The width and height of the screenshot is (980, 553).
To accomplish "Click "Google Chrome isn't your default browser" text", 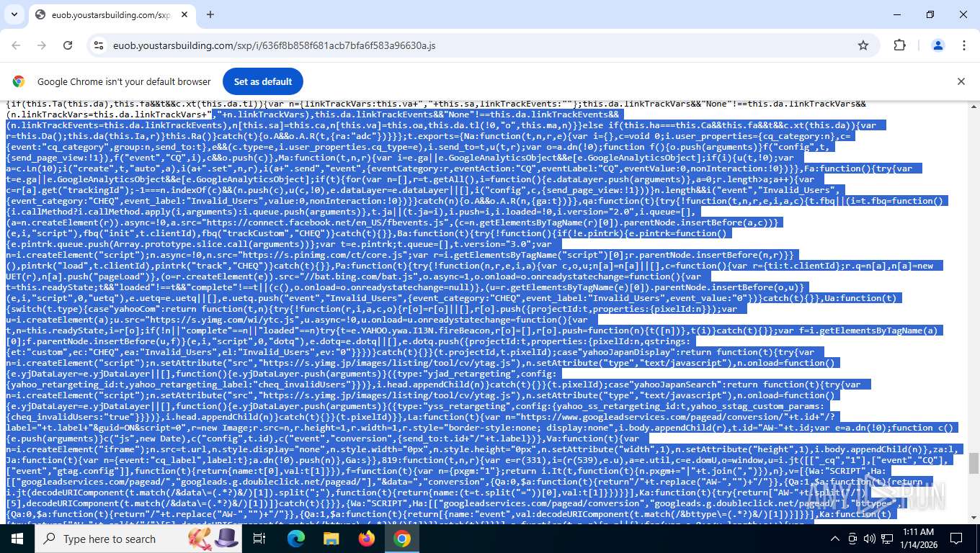I will [x=124, y=81].
